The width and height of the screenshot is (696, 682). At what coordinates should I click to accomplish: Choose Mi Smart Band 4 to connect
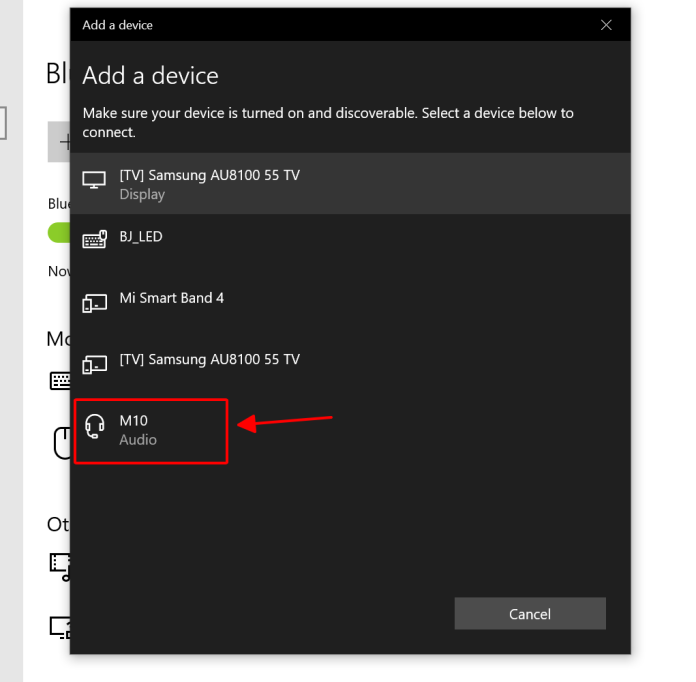point(171,298)
